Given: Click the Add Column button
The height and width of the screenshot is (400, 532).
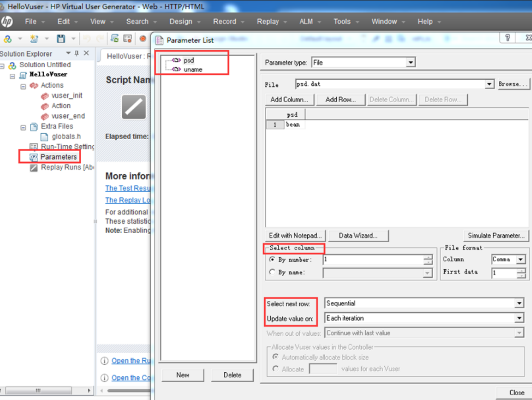Looking at the screenshot, I should point(289,100).
